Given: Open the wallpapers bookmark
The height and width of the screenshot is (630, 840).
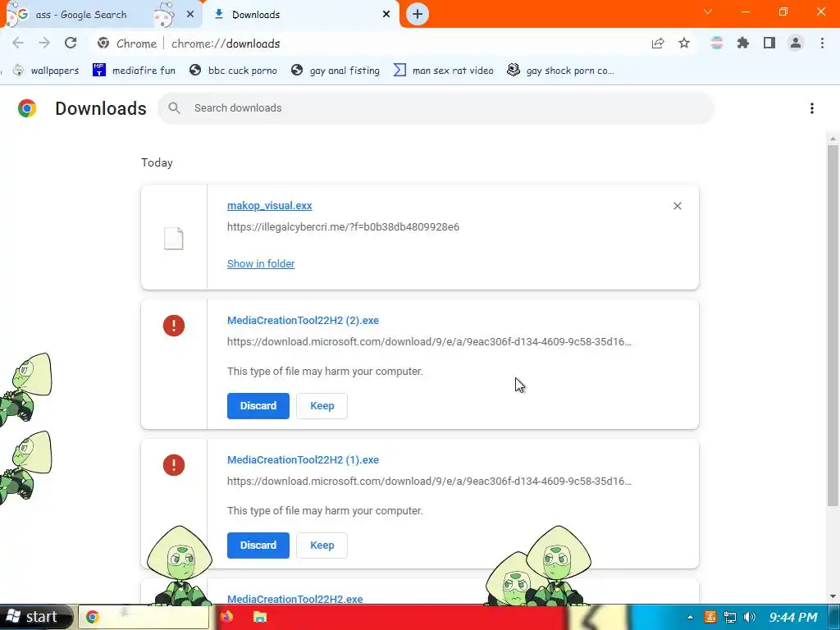Looking at the screenshot, I should [46, 71].
